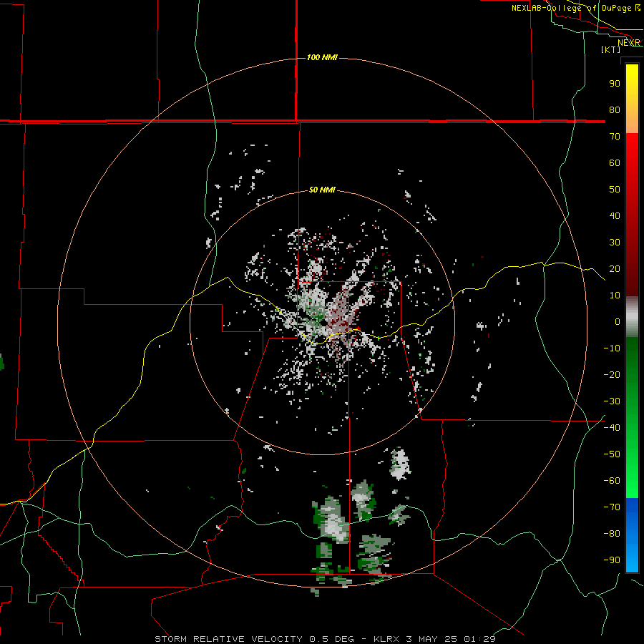Click the "-30" scale label on color bar
Viewport: 644px width, 644px height.
coord(612,401)
